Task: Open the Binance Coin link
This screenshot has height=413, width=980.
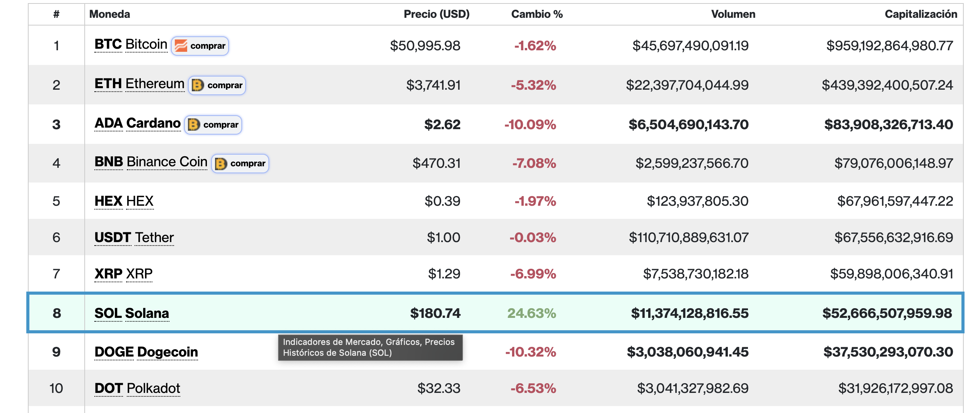Action: (167, 162)
